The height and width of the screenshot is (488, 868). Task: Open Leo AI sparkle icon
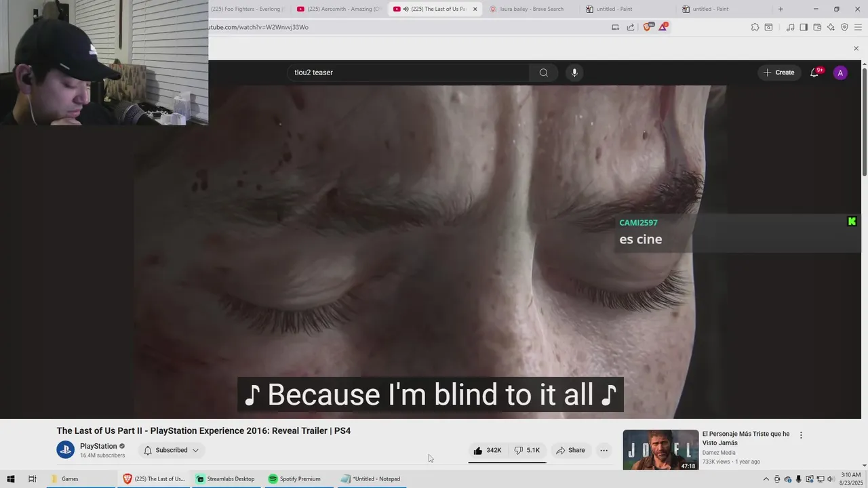pyautogui.click(x=831, y=27)
